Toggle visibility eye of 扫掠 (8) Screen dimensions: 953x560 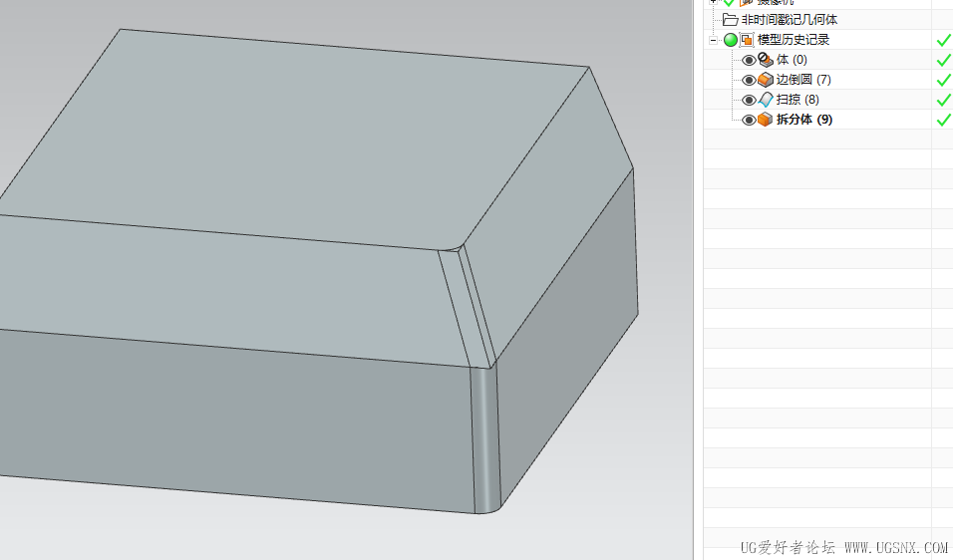749,101
